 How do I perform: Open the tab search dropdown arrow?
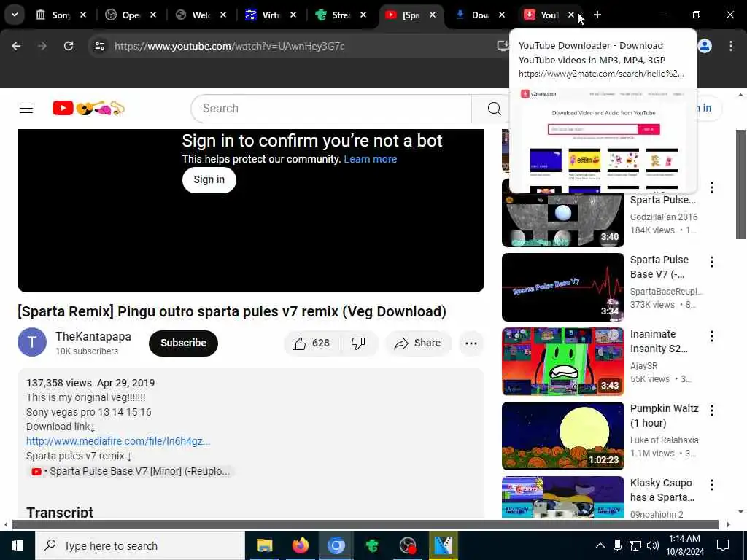(15, 15)
